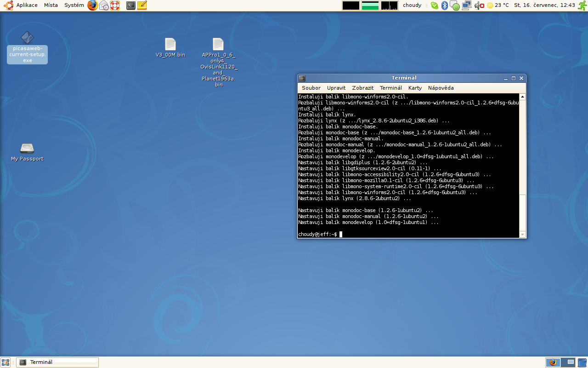Close the Terminál window
Screen dimensions: 588x368
[521, 79]
